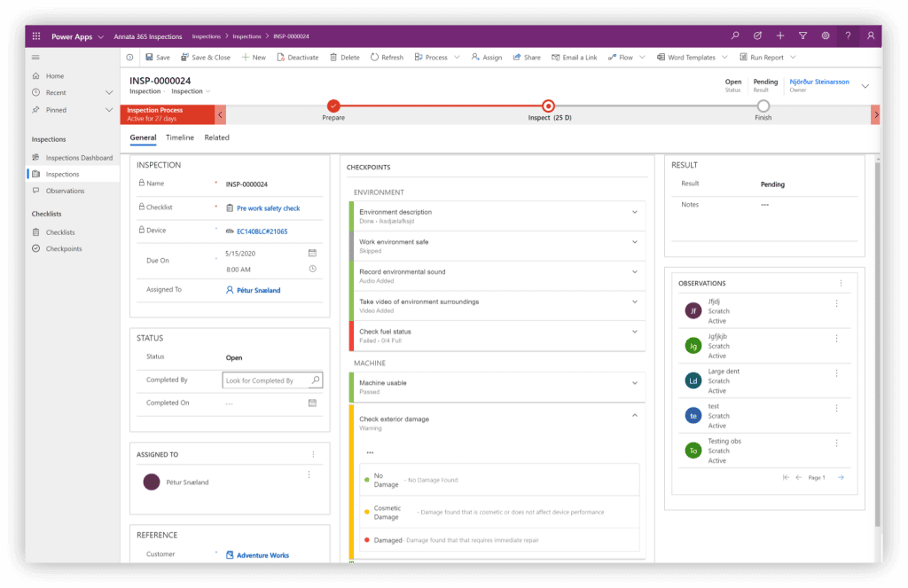The width and height of the screenshot is (908, 588).
Task: Click Save & Close command
Action: tap(206, 58)
